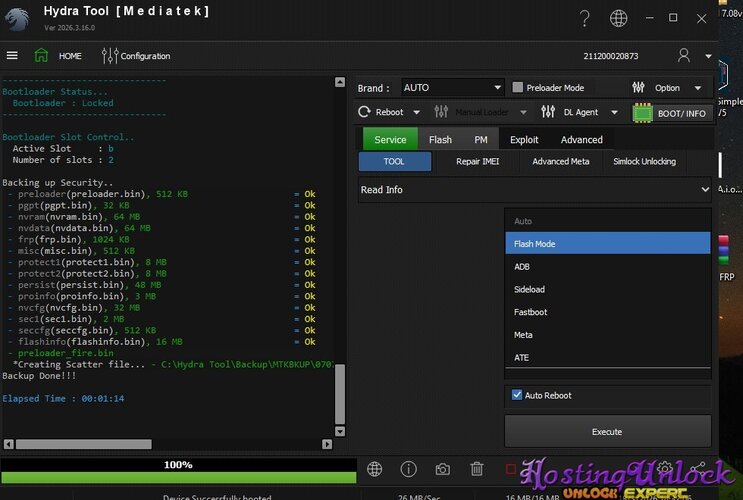Open the Repair IMEI tab
743x500 pixels.
476,161
